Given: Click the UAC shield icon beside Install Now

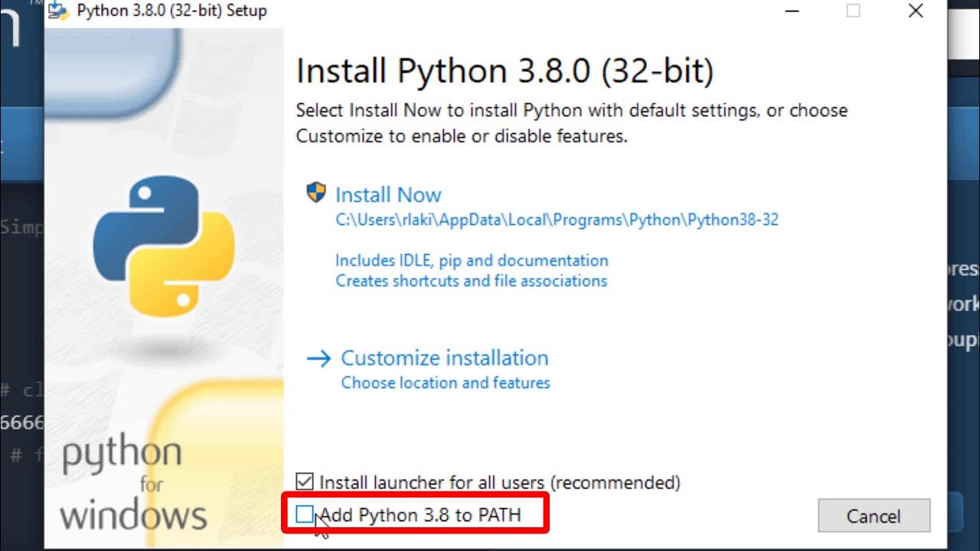Looking at the screenshot, I should pos(316,192).
